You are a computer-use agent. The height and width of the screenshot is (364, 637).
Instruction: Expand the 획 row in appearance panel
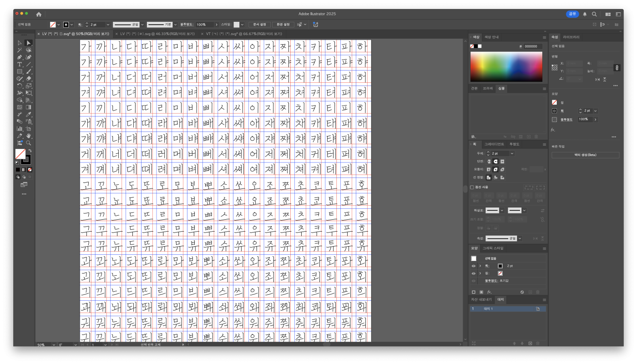pyautogui.click(x=480, y=266)
